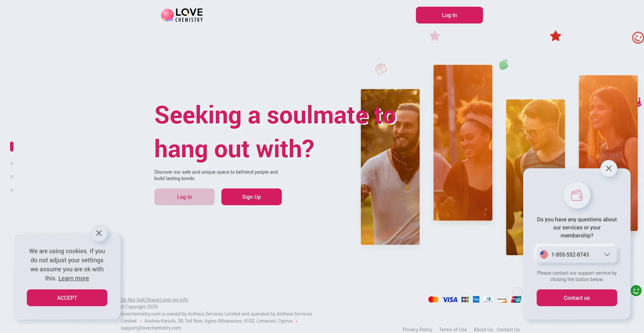Viewport: 644px width, 333px height.
Task: Click the Visa payment icon
Action: (450, 299)
